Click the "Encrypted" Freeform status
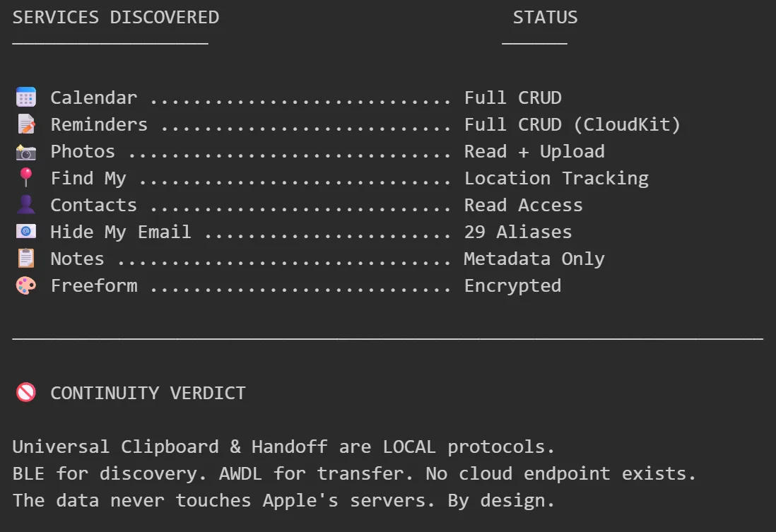This screenshot has width=776, height=532. (x=512, y=286)
